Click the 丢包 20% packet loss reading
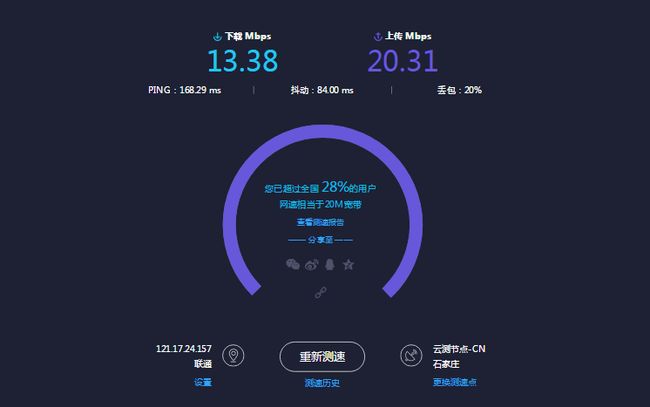This screenshot has height=407, width=650. [459, 90]
